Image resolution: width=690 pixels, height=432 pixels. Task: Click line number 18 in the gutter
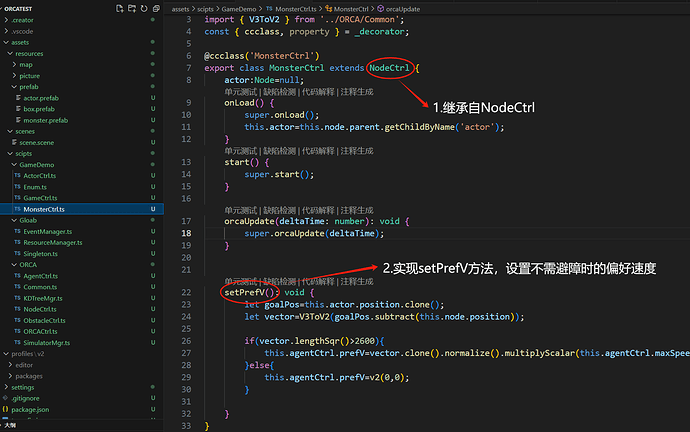[x=187, y=233]
